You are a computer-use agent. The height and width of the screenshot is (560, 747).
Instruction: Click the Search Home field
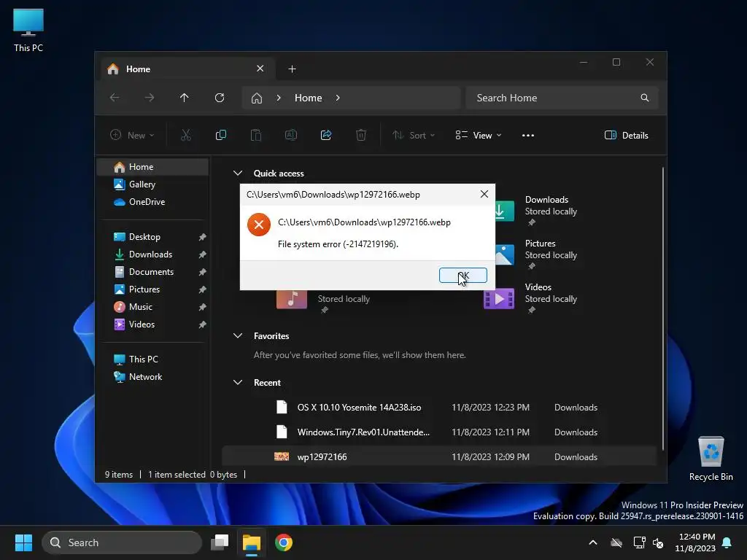pos(562,98)
